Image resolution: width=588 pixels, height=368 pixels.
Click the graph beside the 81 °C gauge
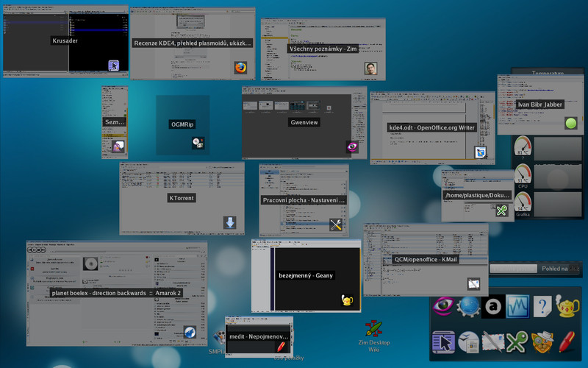coord(557,149)
